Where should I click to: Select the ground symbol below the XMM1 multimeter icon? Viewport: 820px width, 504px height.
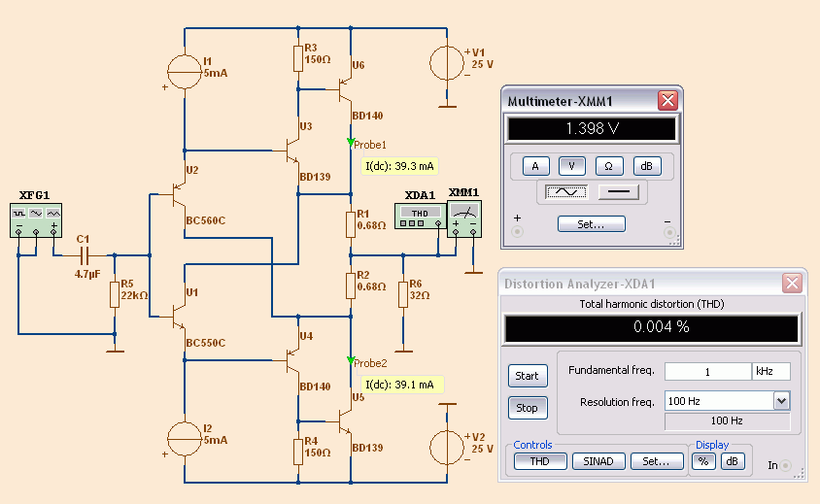point(473,272)
